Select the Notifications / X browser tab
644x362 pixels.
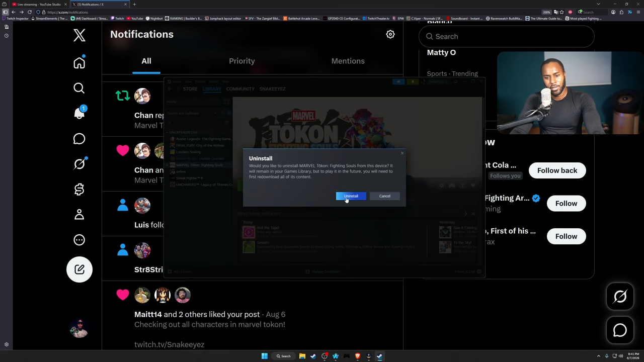tap(100, 5)
